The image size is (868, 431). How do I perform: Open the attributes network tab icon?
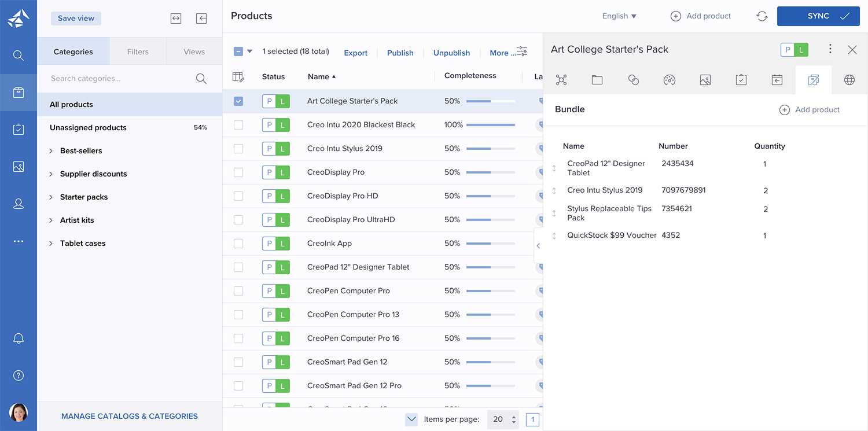pos(561,80)
